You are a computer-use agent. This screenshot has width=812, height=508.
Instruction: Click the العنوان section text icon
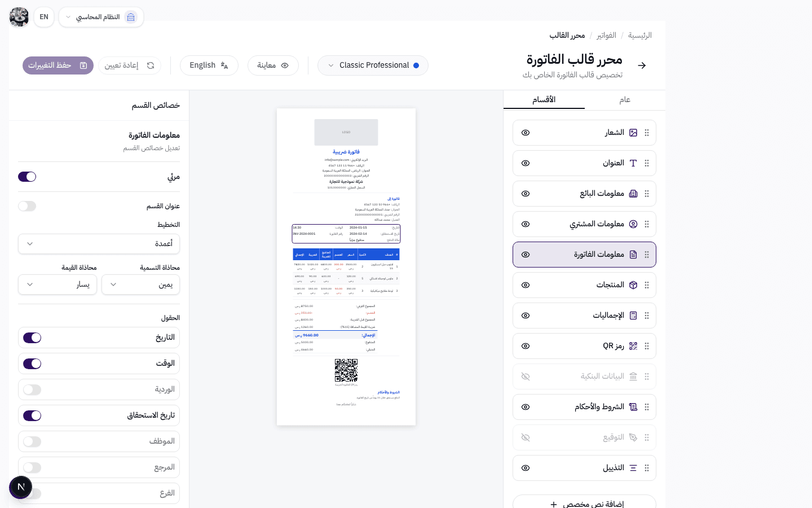pyautogui.click(x=633, y=163)
